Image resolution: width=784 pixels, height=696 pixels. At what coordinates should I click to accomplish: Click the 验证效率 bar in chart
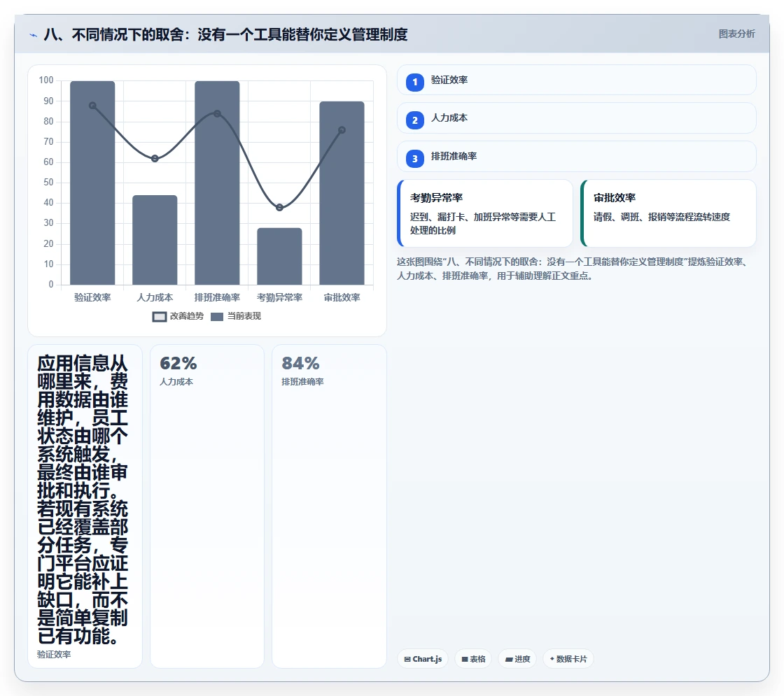tap(92, 183)
